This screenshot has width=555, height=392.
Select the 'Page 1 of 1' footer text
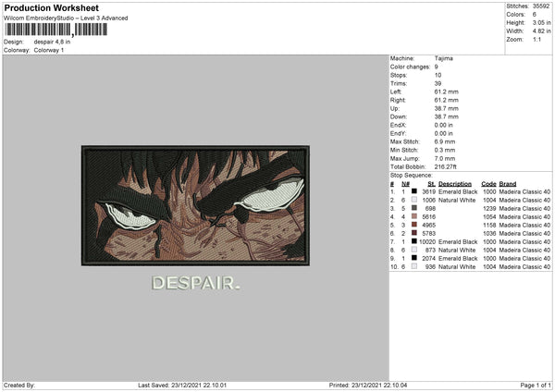click(536, 386)
